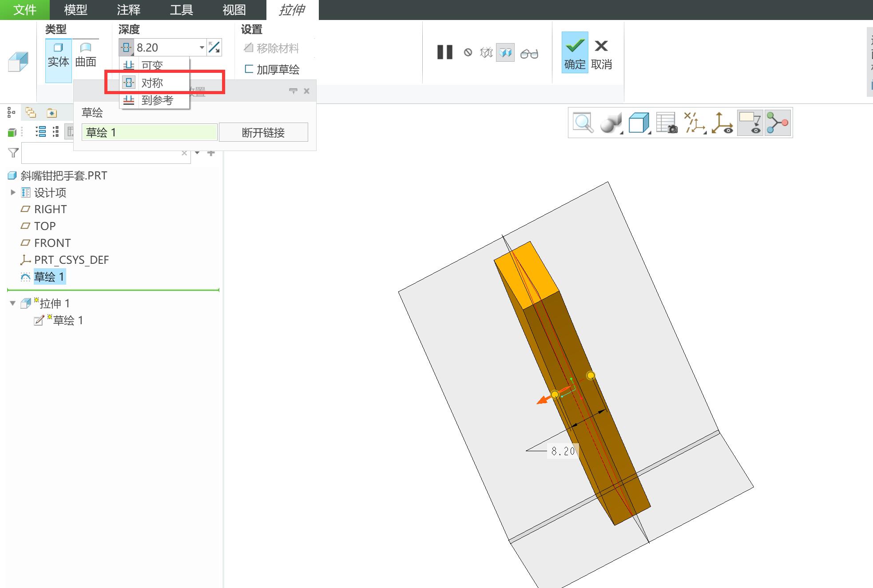Flip the extrude depth direction icon
873x588 pixels.
pyautogui.click(x=214, y=48)
